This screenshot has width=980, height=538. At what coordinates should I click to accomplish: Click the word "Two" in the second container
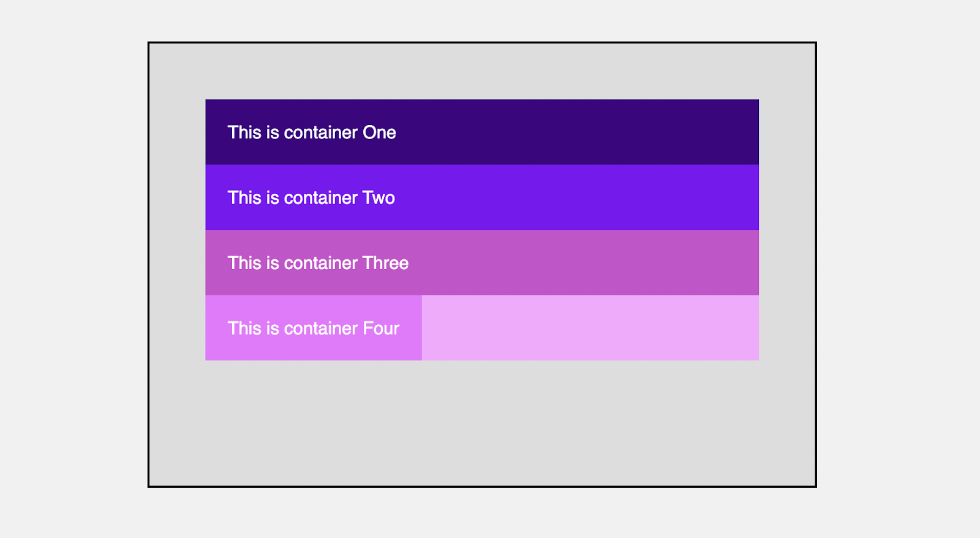click(379, 198)
